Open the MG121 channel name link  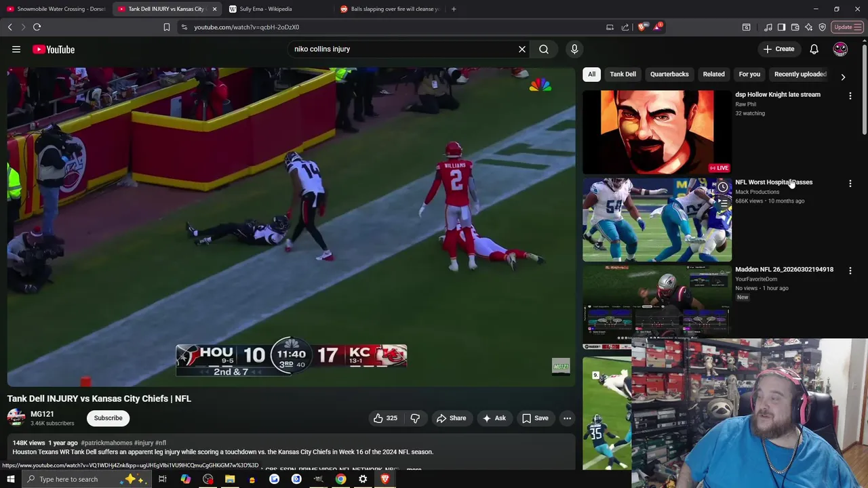click(42, 414)
